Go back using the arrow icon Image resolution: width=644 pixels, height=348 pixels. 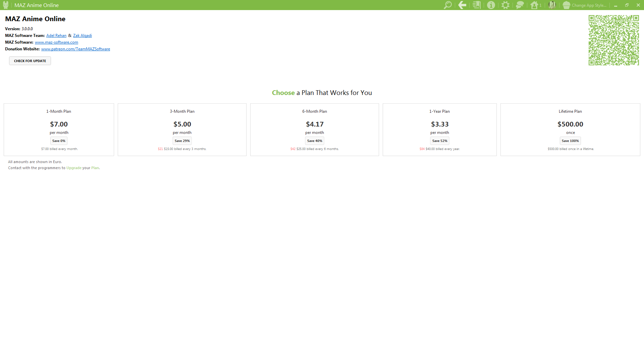462,5
